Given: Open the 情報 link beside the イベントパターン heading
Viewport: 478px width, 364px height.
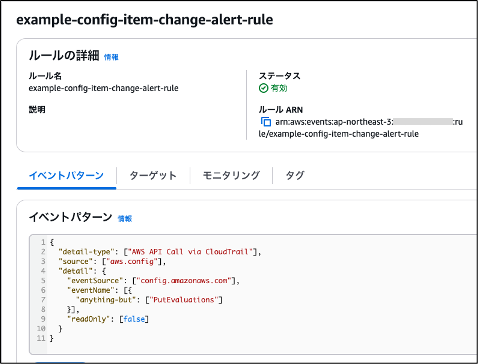Looking at the screenshot, I should 125,219.
